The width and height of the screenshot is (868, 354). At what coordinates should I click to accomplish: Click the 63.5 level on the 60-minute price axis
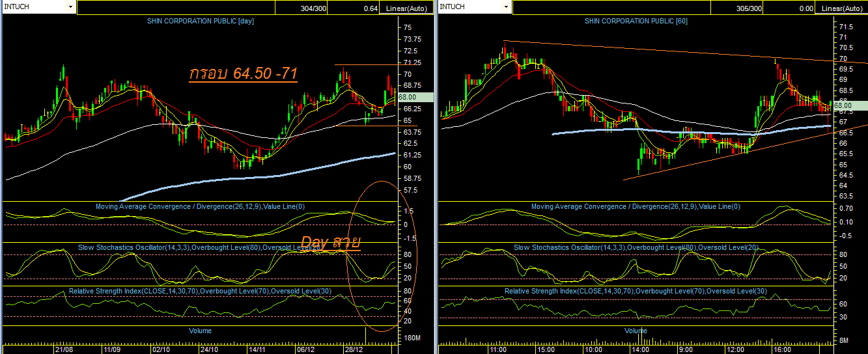(847, 196)
